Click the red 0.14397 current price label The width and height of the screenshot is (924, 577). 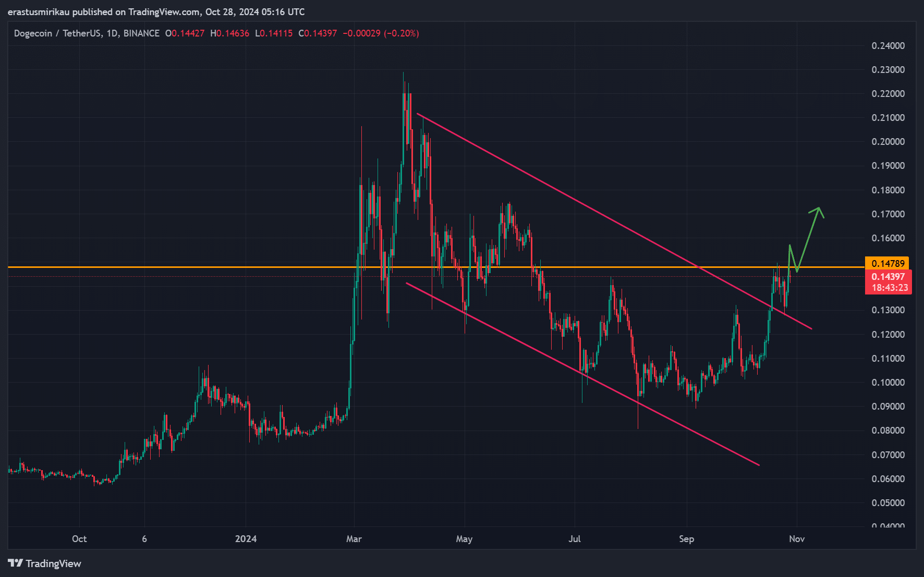click(x=888, y=277)
